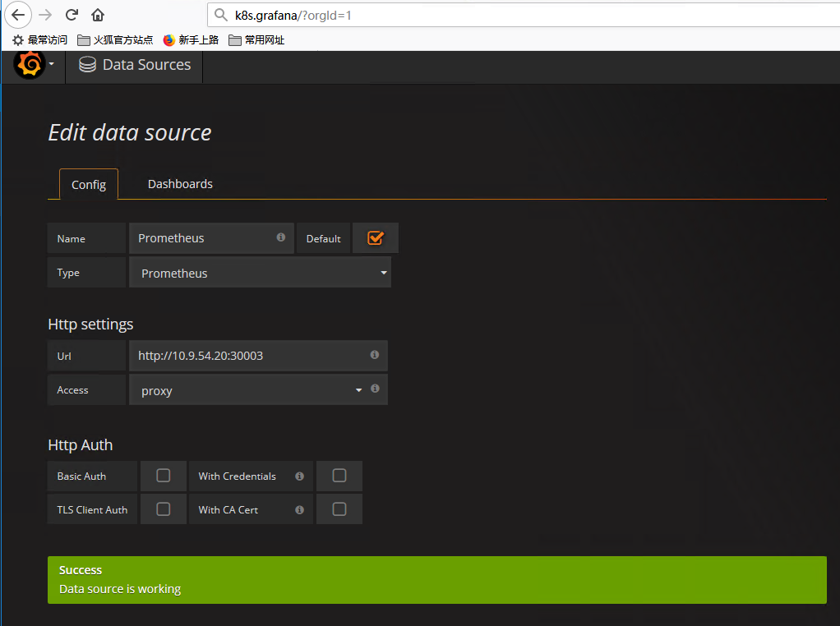Click the Default label

pyautogui.click(x=324, y=239)
